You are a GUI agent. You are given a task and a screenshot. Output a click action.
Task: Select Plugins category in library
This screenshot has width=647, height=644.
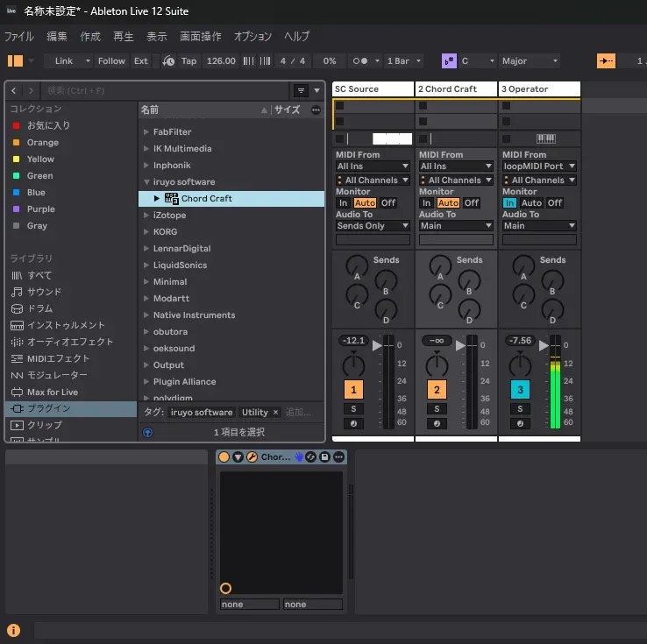pos(71,408)
